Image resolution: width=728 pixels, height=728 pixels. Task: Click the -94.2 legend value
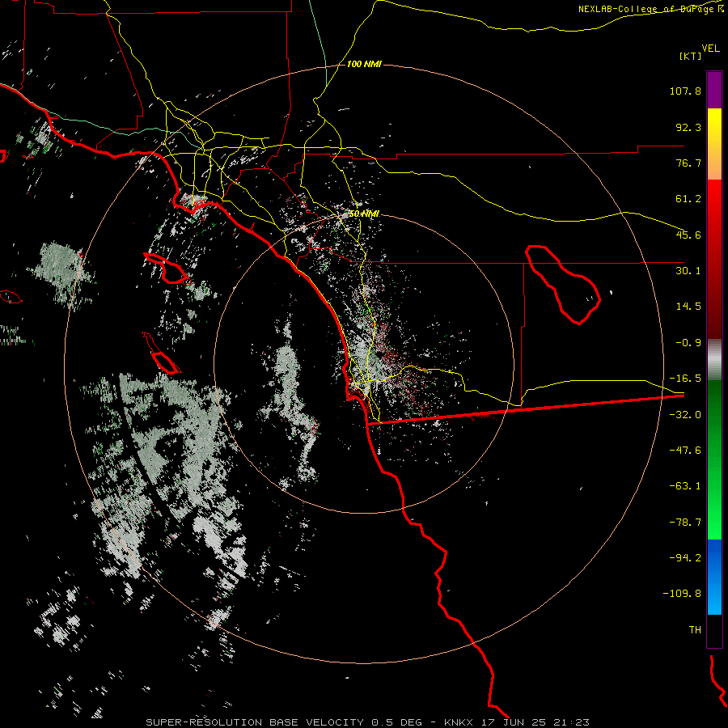click(x=685, y=558)
